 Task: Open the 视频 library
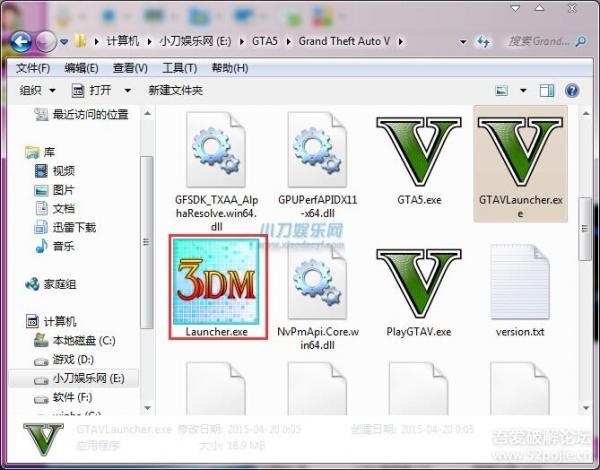tap(54, 171)
